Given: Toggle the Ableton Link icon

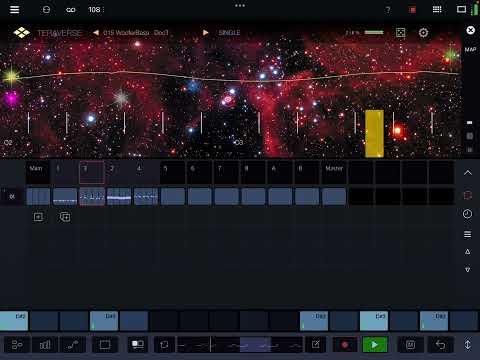Looking at the screenshot, I should 71,10.
